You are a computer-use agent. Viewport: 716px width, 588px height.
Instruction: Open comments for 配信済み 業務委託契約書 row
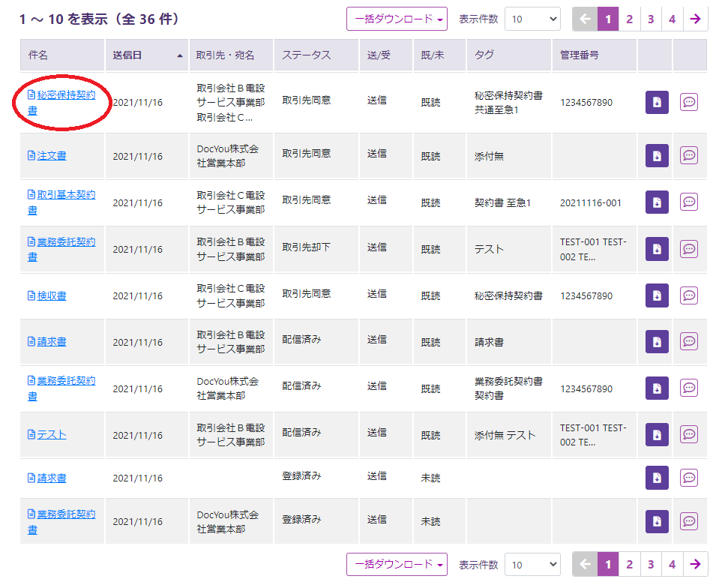688,388
